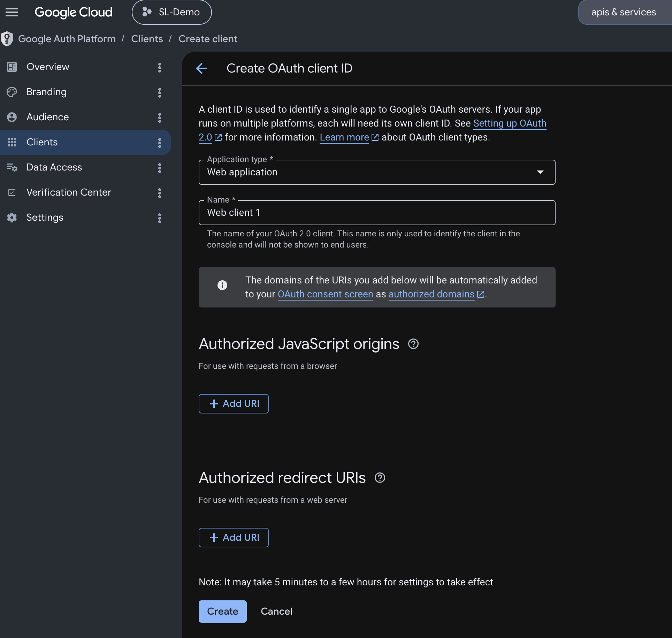This screenshot has width=672, height=638.
Task: Click the settings take effect note
Action: tap(346, 582)
